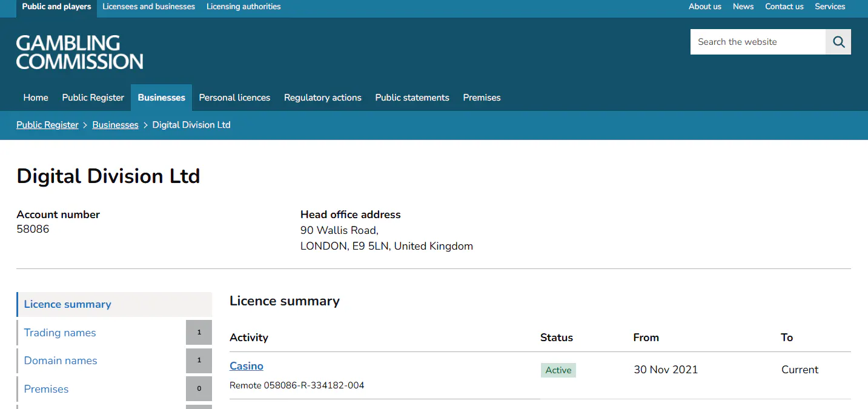
Task: Focus the Search the website field
Action: click(758, 42)
